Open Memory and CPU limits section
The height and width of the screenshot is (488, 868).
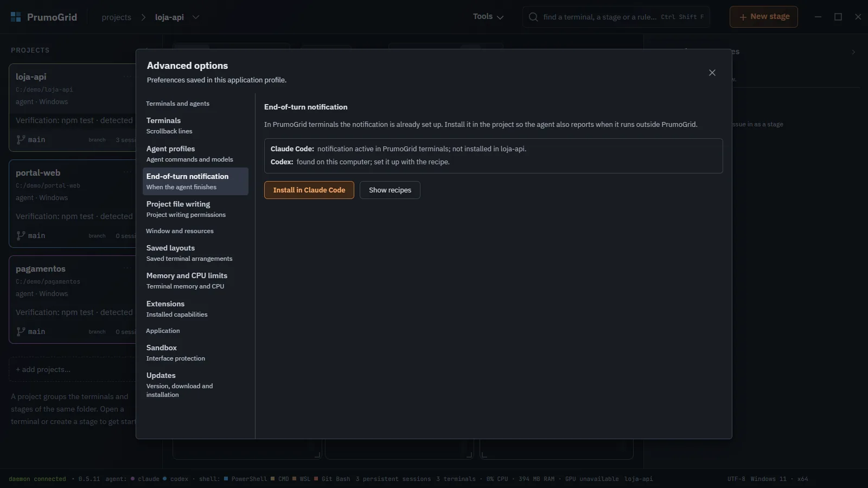point(195,280)
